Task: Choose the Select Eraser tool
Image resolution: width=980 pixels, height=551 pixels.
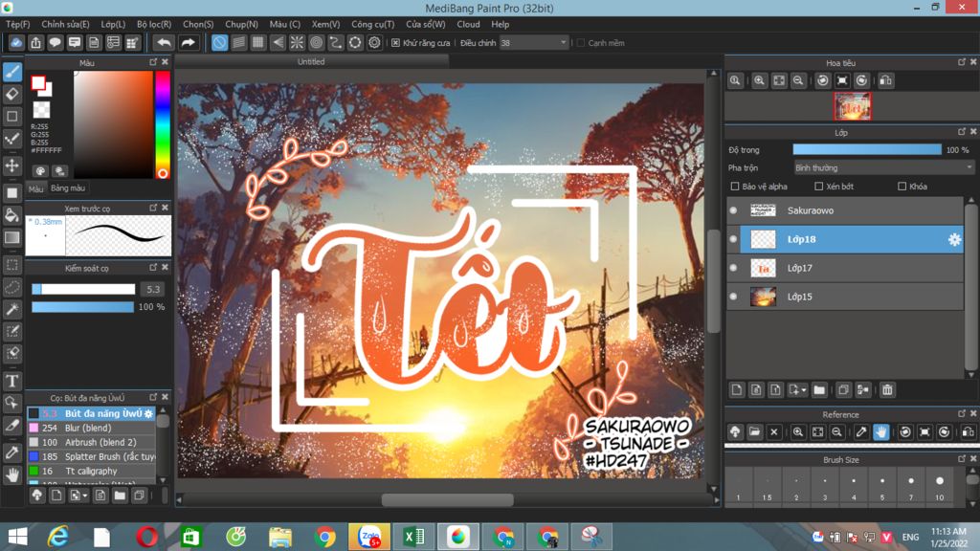Action: point(12,353)
